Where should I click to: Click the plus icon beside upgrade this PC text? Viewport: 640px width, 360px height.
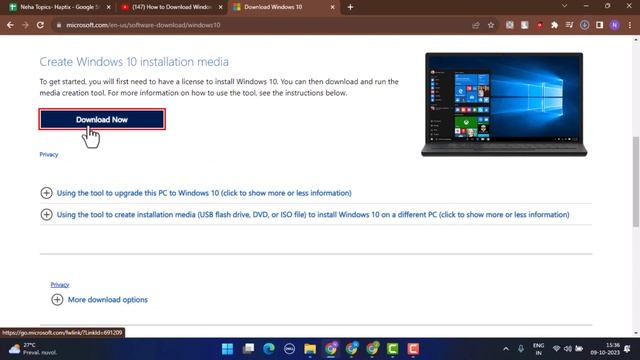coord(47,193)
